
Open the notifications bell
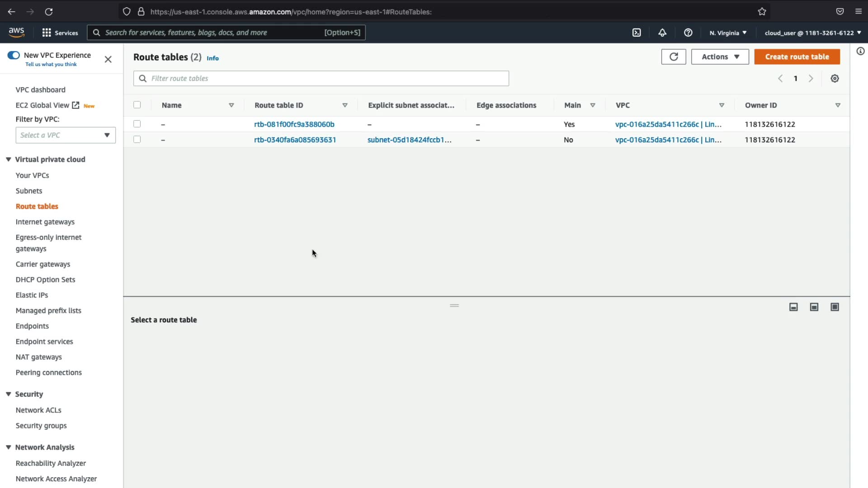point(662,33)
